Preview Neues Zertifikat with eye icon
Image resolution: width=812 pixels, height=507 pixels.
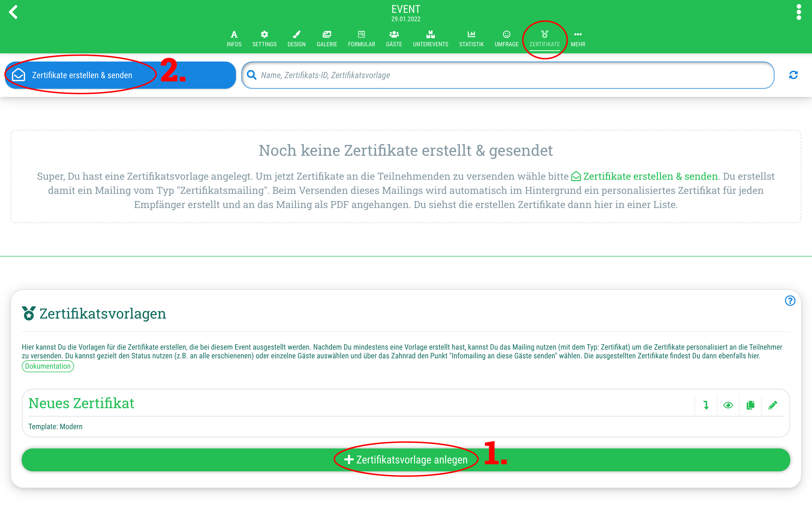(x=728, y=405)
